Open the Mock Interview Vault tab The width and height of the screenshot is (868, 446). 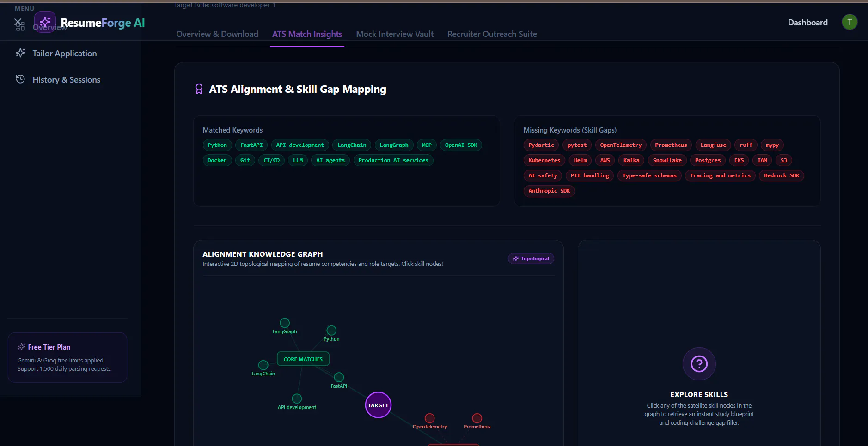tap(395, 34)
